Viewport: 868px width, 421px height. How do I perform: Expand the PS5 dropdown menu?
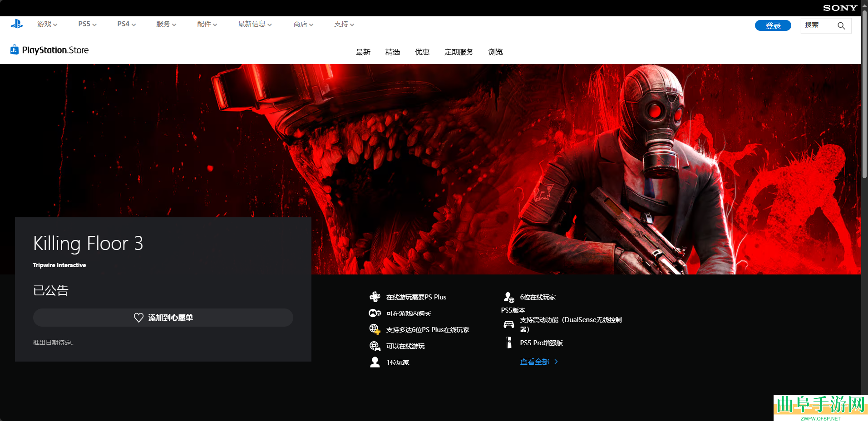(x=87, y=24)
